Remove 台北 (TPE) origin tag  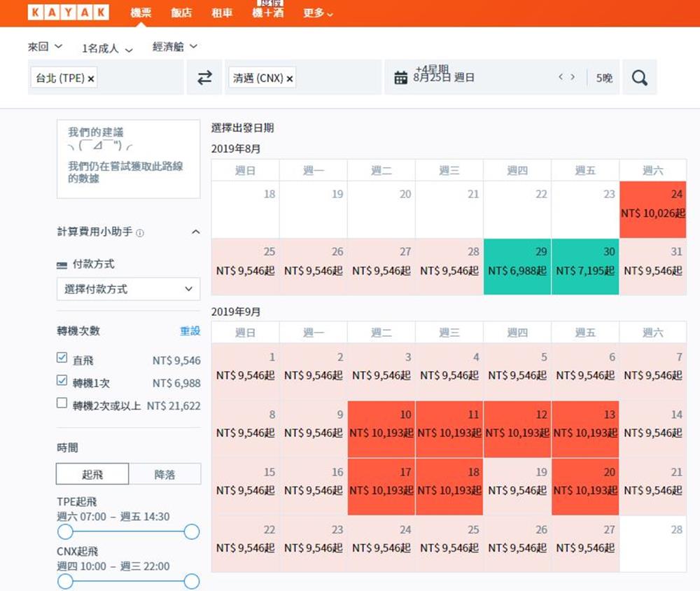coord(91,78)
